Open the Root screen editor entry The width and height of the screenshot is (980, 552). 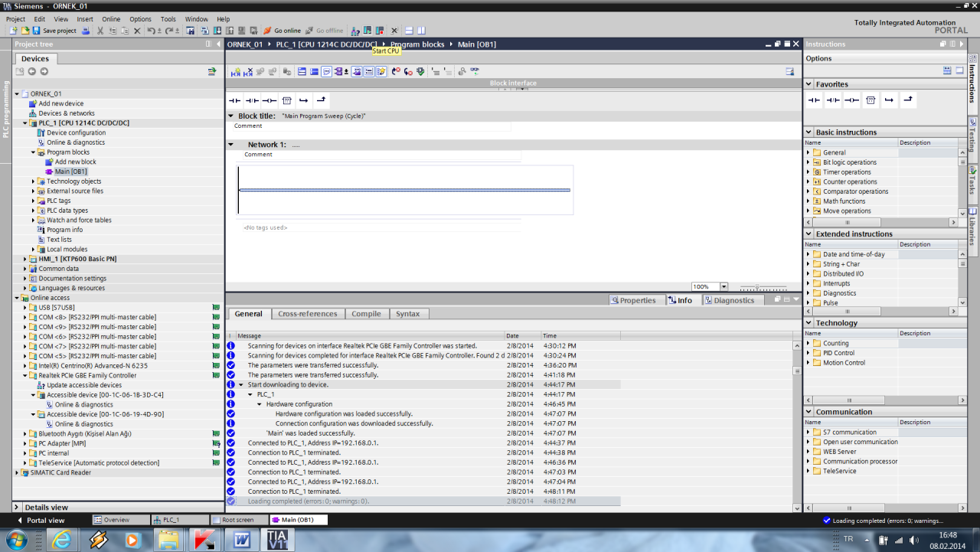[x=239, y=520]
